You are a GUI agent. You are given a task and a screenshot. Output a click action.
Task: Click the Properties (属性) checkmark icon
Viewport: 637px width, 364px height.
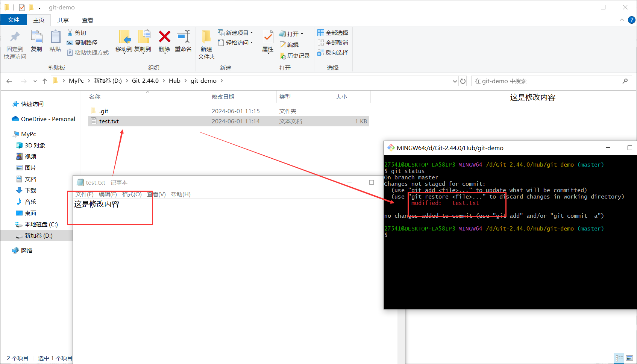point(268,37)
